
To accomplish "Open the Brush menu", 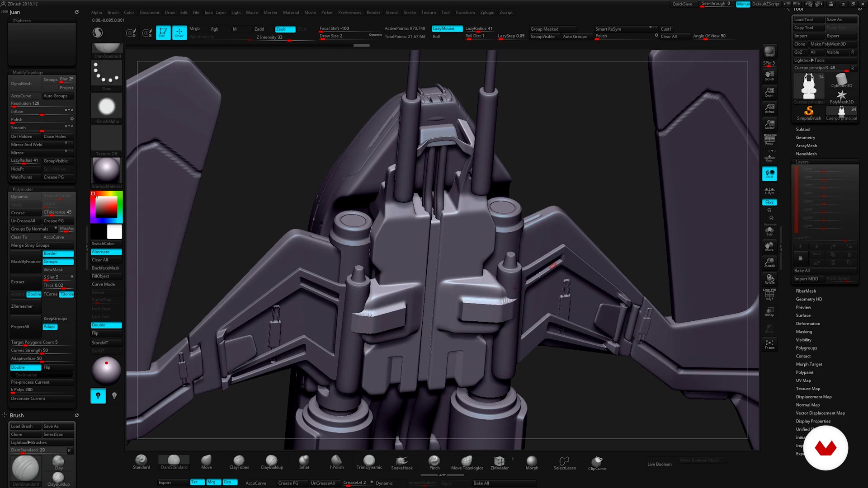I will pyautogui.click(x=113, y=13).
